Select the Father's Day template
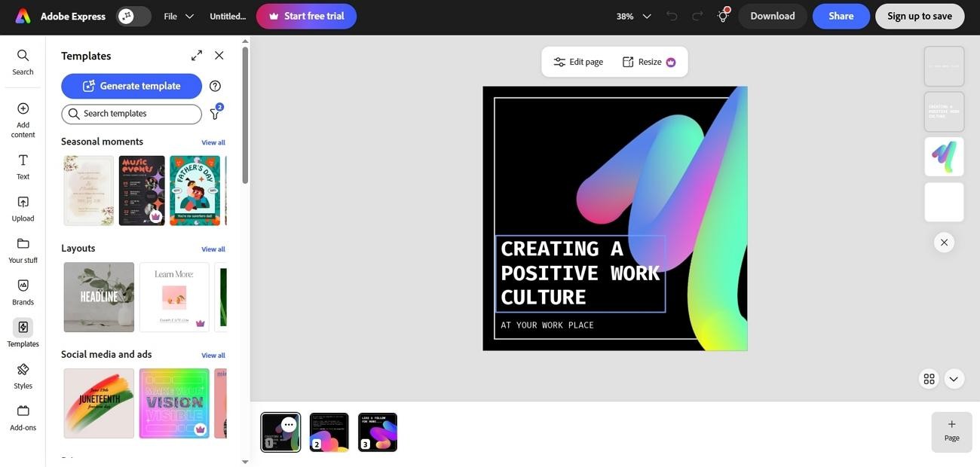This screenshot has width=980, height=467. tap(195, 191)
